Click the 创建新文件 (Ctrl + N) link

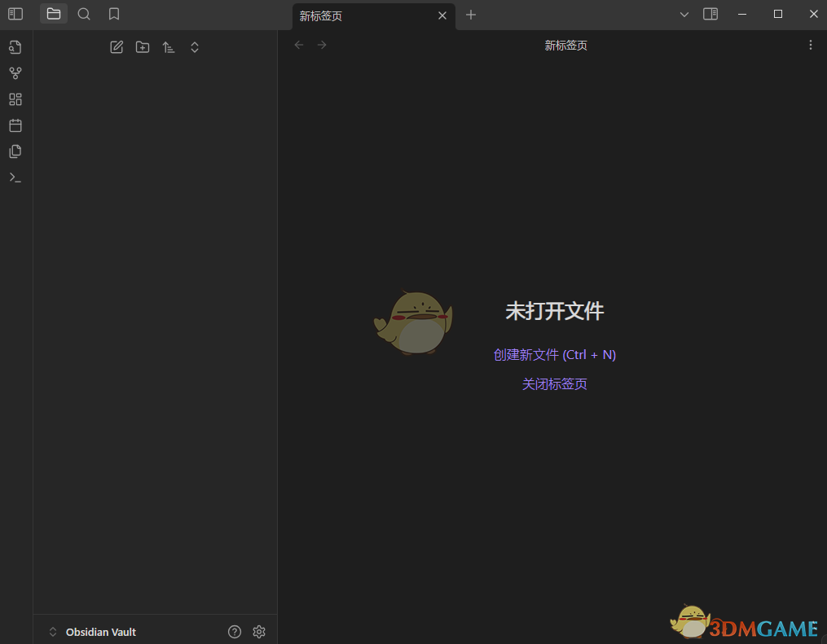click(554, 355)
